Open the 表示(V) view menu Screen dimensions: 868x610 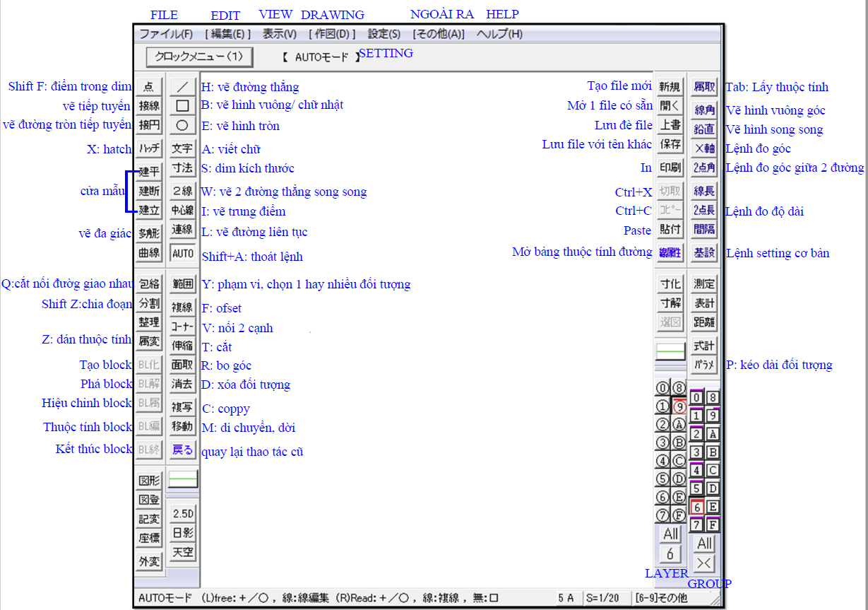(280, 34)
